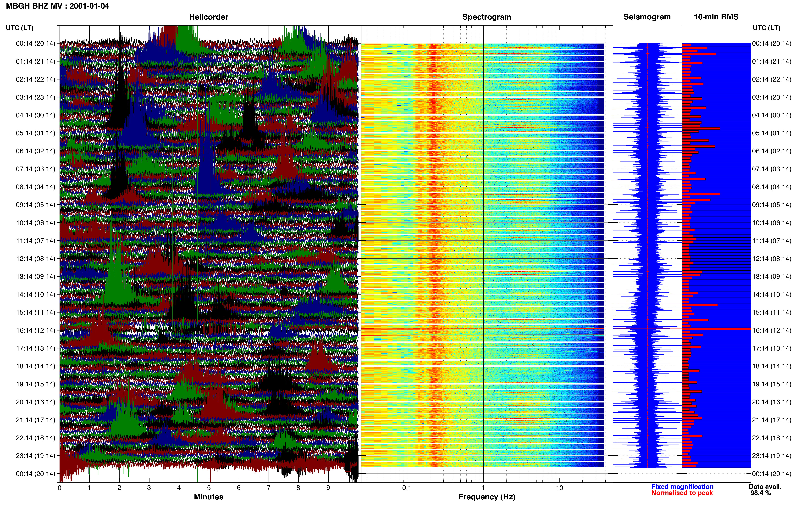Click the left '02:14 (22:14)' time label

pyautogui.click(x=36, y=79)
